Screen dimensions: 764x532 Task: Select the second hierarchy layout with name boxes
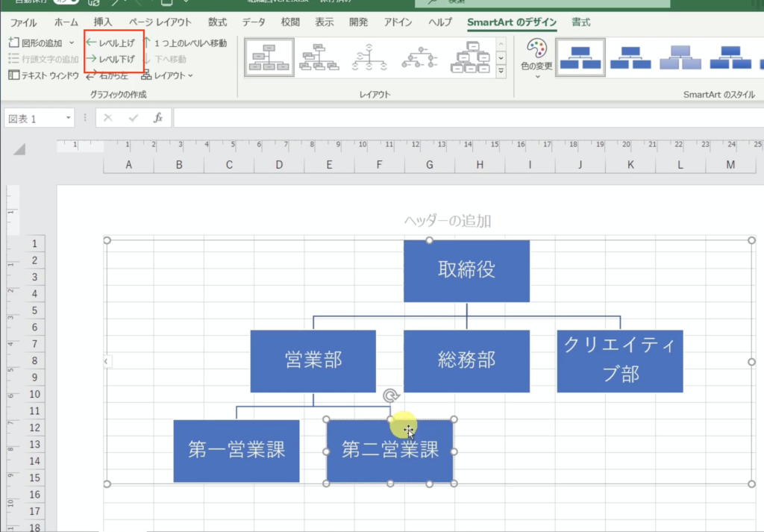pyautogui.click(x=319, y=57)
